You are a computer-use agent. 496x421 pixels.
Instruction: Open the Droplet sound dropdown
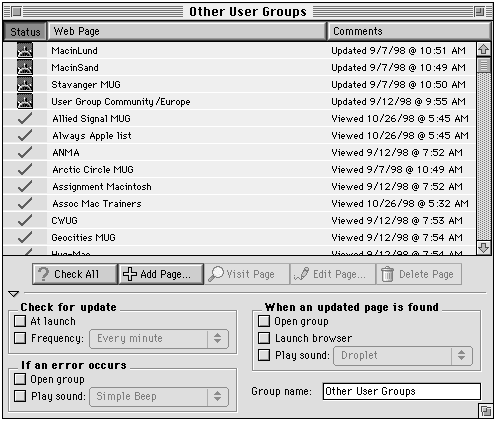coord(403,356)
